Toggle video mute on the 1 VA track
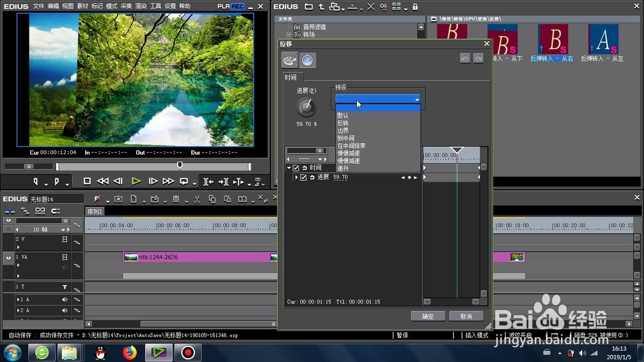The image size is (644, 362). (64, 257)
